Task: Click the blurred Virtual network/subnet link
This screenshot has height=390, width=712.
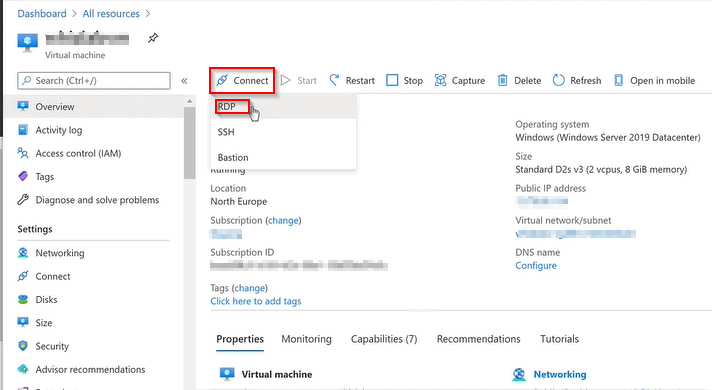Action: 576,234
